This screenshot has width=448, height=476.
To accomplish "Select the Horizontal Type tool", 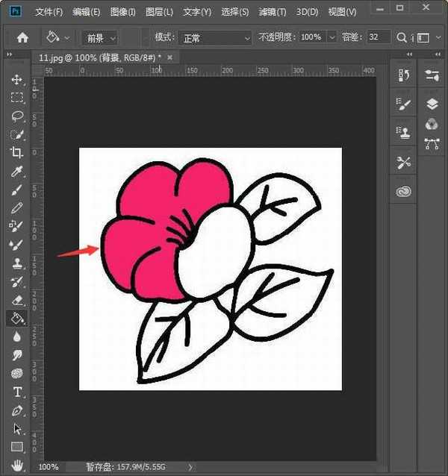I will click(x=16, y=392).
